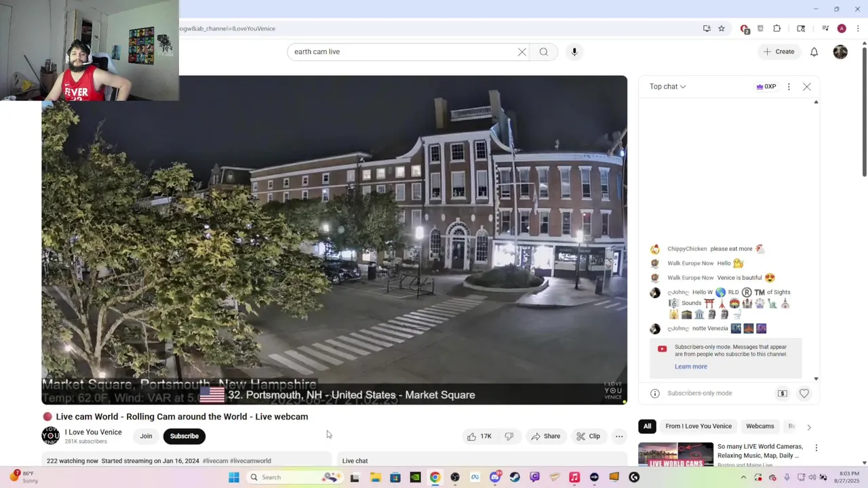Select 'From I Love You Venice' chip

tap(698, 426)
